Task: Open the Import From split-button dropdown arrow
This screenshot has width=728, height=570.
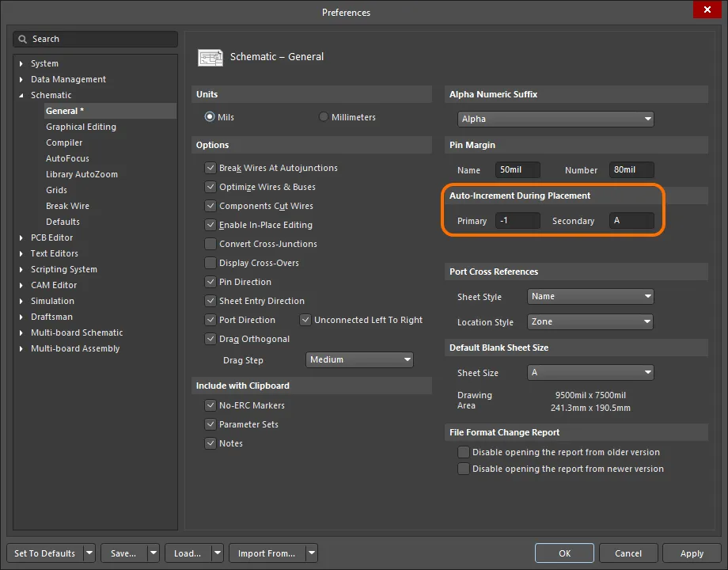Action: 311,553
